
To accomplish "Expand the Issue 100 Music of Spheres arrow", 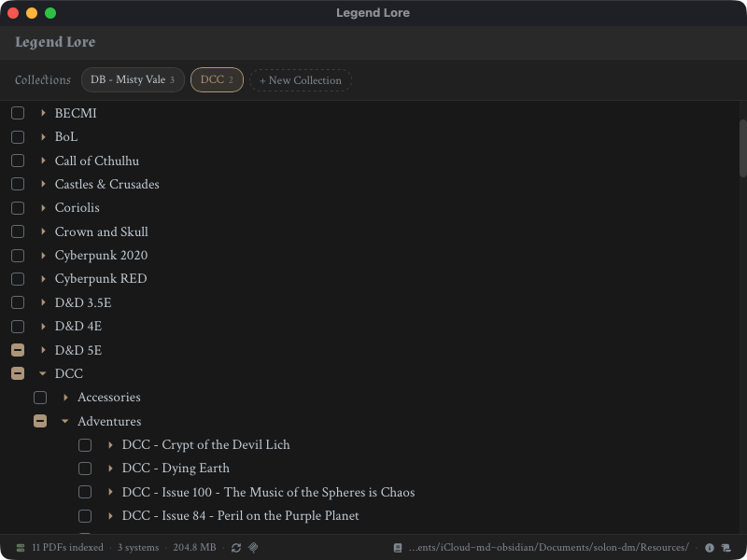I will point(110,492).
